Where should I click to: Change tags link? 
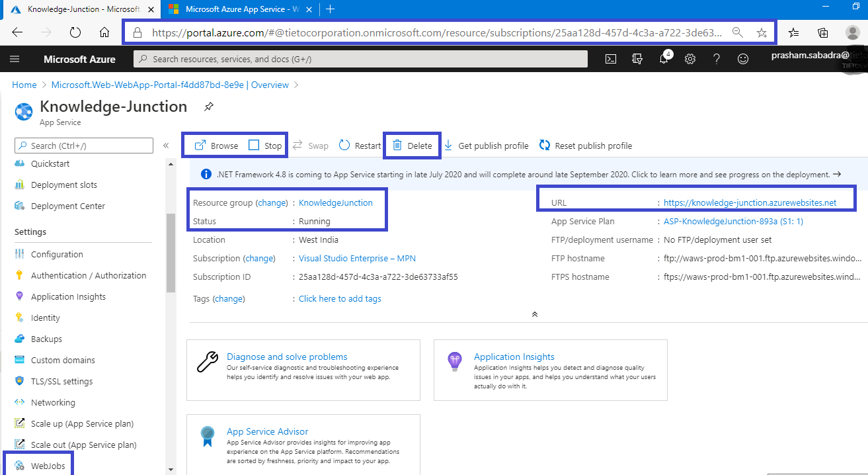[229, 298]
